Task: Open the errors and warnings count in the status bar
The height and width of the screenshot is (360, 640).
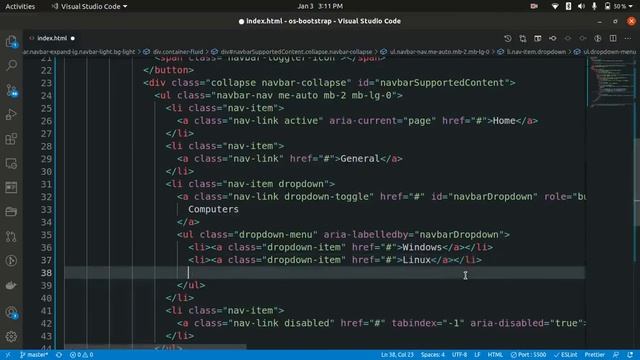Action: pyautogui.click(x=81, y=355)
